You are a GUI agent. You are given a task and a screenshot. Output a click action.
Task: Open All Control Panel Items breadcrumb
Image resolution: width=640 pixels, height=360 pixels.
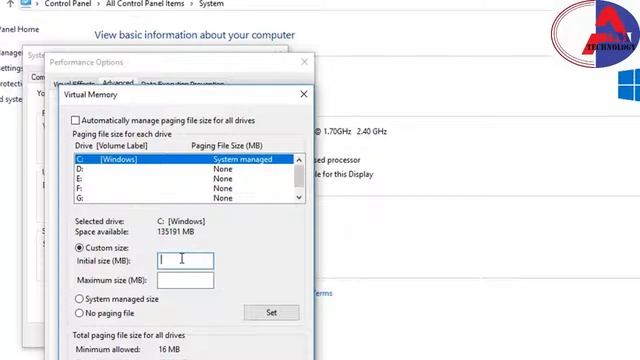[145, 4]
